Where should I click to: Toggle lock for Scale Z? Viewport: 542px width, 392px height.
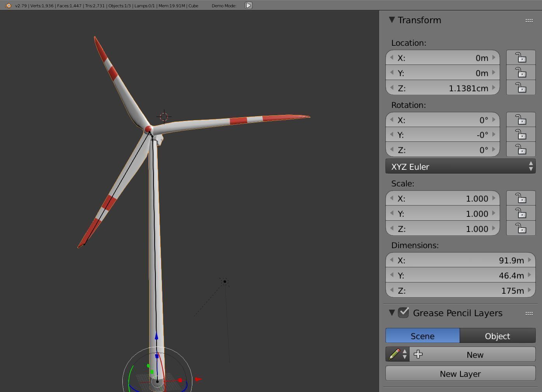point(521,228)
